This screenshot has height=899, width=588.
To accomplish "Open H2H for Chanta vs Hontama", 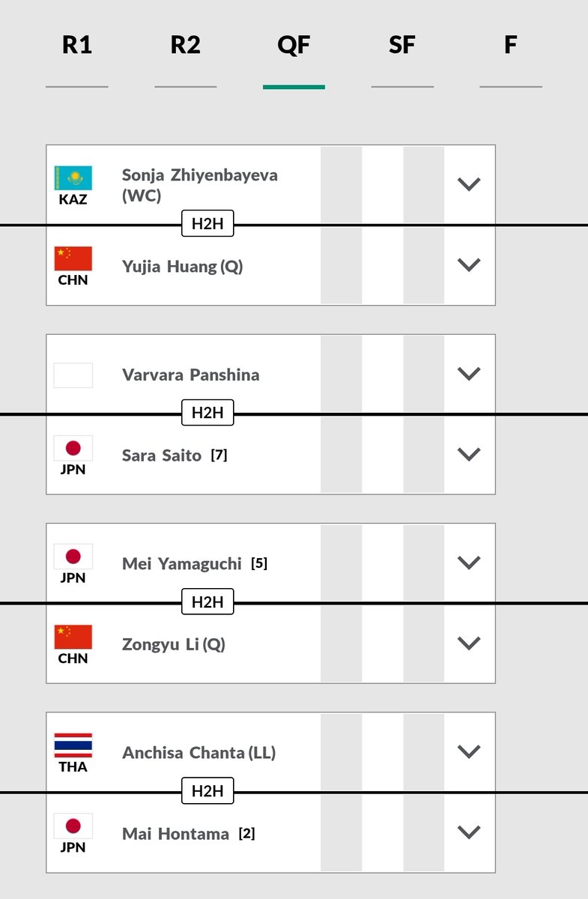I will tap(207, 790).
